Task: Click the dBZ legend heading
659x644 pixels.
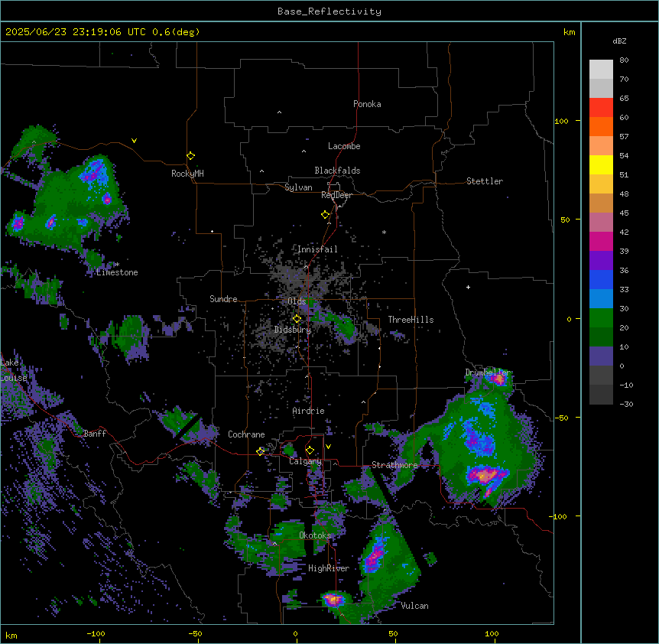Action: click(x=619, y=41)
